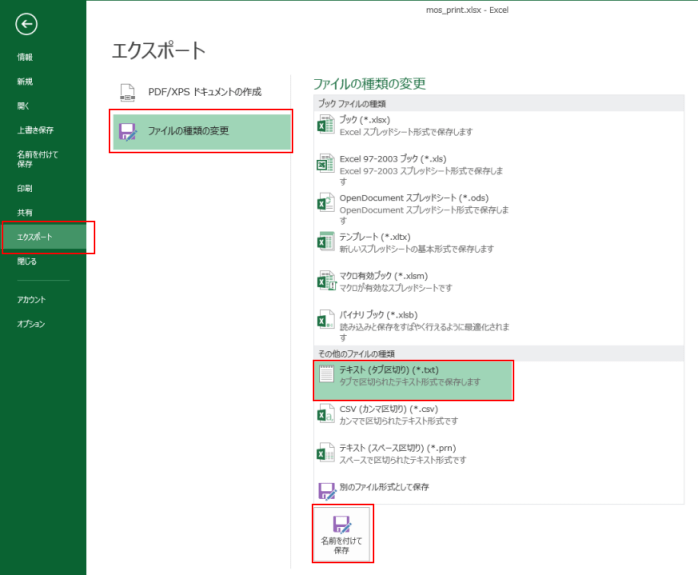
Task: Open the 情報 backstage tab
Action: (25, 57)
